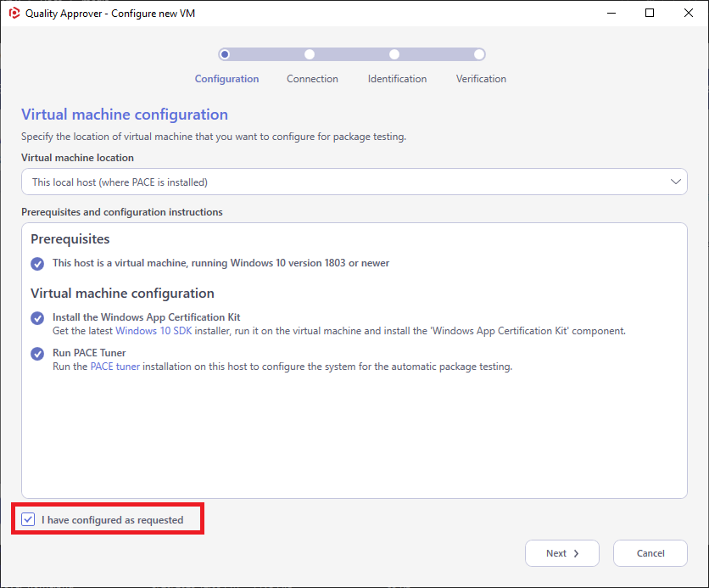Click the 'Run PACE Tuner' step title
This screenshot has height=588, width=709.
point(89,353)
